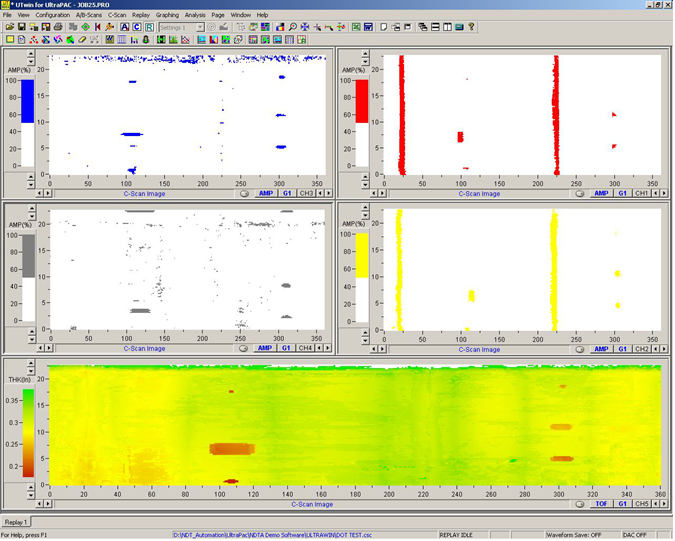Open the A/B-Scans menu
Image resolution: width=675 pixels, height=541 pixels.
point(89,15)
